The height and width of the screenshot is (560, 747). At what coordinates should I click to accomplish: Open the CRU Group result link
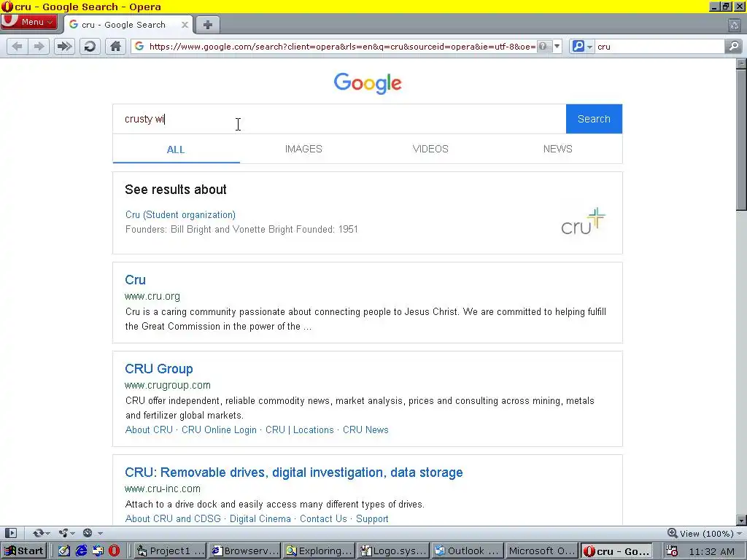(158, 369)
